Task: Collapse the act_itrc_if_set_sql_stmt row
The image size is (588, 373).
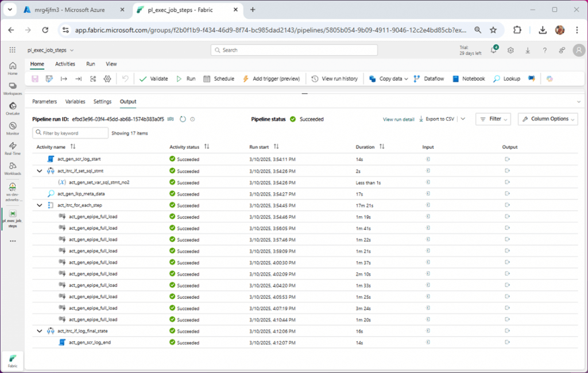Action: point(39,170)
